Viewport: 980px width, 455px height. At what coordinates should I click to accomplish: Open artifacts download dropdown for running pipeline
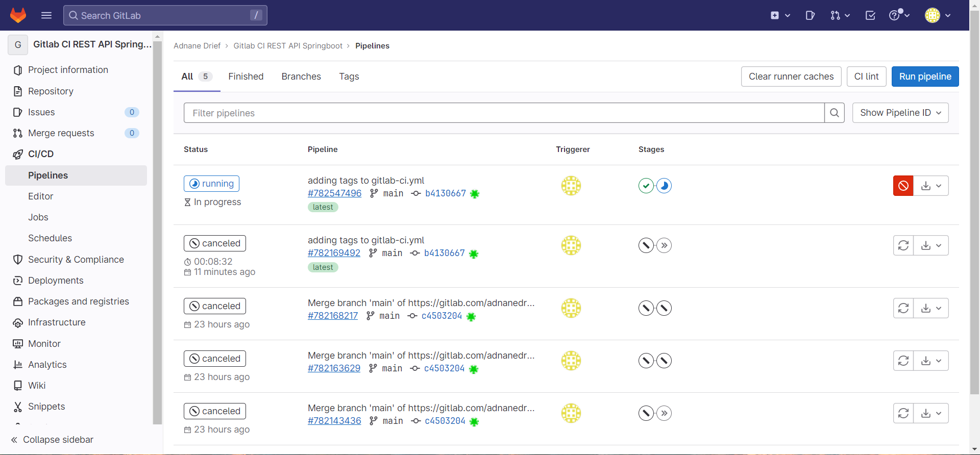pos(931,186)
